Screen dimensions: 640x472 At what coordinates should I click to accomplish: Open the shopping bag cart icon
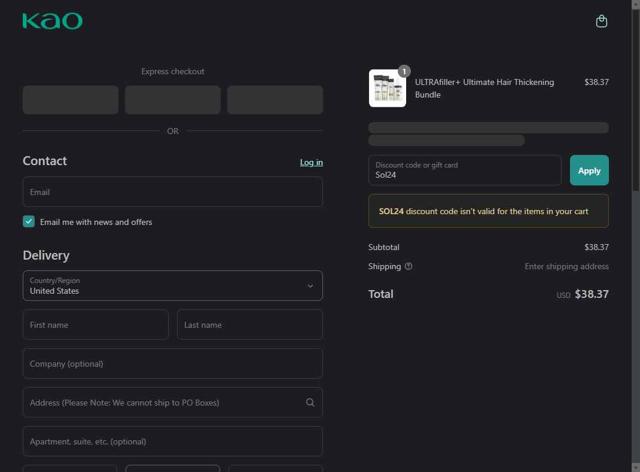[601, 21]
